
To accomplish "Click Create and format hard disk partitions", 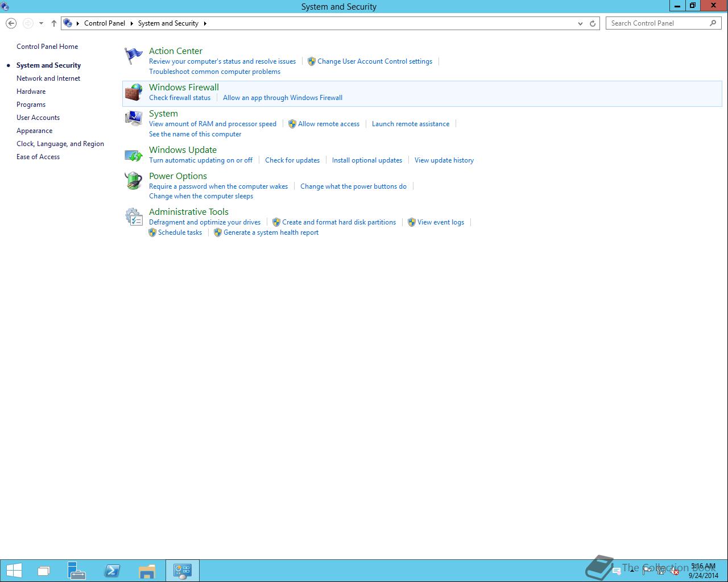I will click(x=339, y=222).
